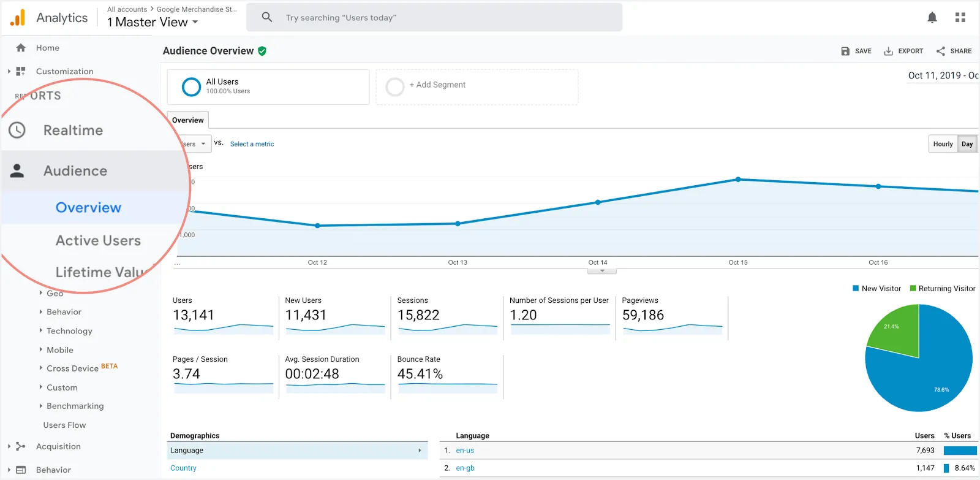Switch chart granularity to Hourly

pos(943,144)
